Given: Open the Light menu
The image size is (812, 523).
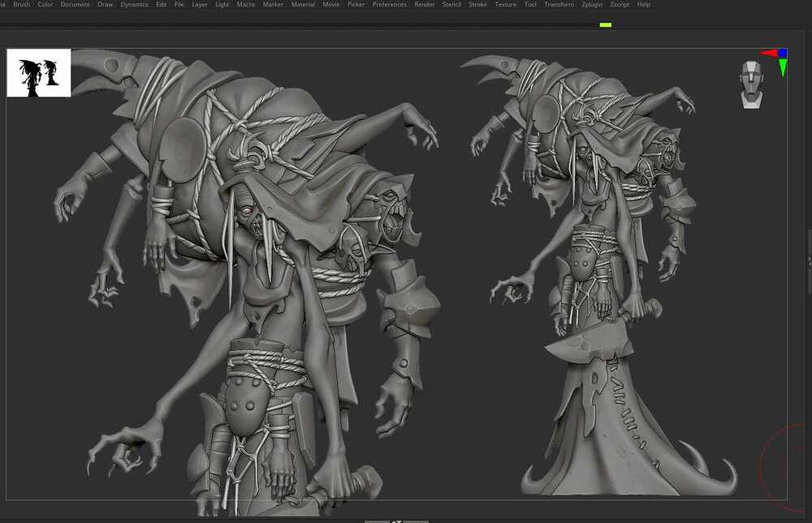Looking at the screenshot, I should 222,4.
